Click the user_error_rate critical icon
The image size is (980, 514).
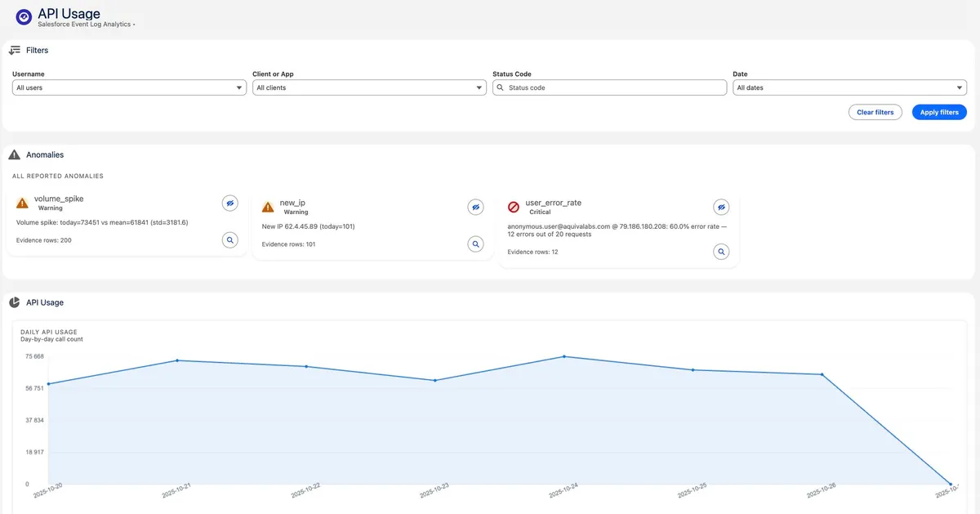[514, 208]
